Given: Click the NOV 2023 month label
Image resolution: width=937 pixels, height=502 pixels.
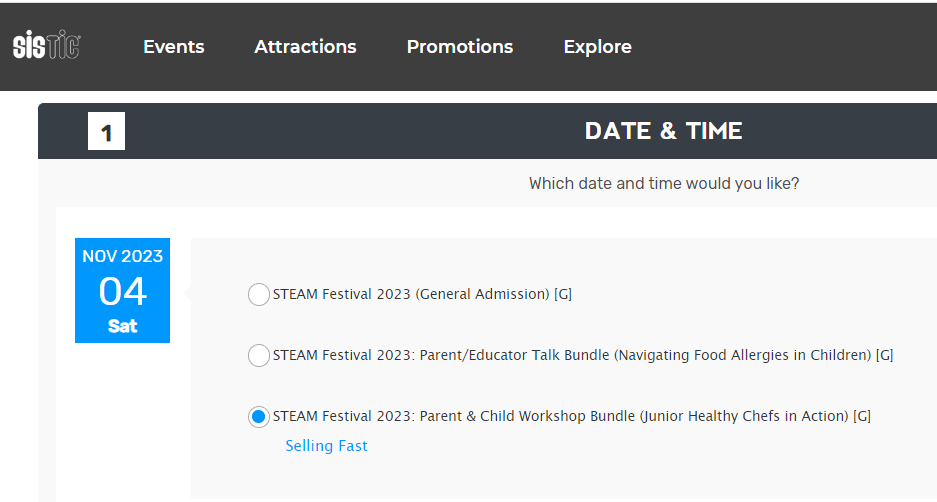Looking at the screenshot, I should tap(122, 256).
